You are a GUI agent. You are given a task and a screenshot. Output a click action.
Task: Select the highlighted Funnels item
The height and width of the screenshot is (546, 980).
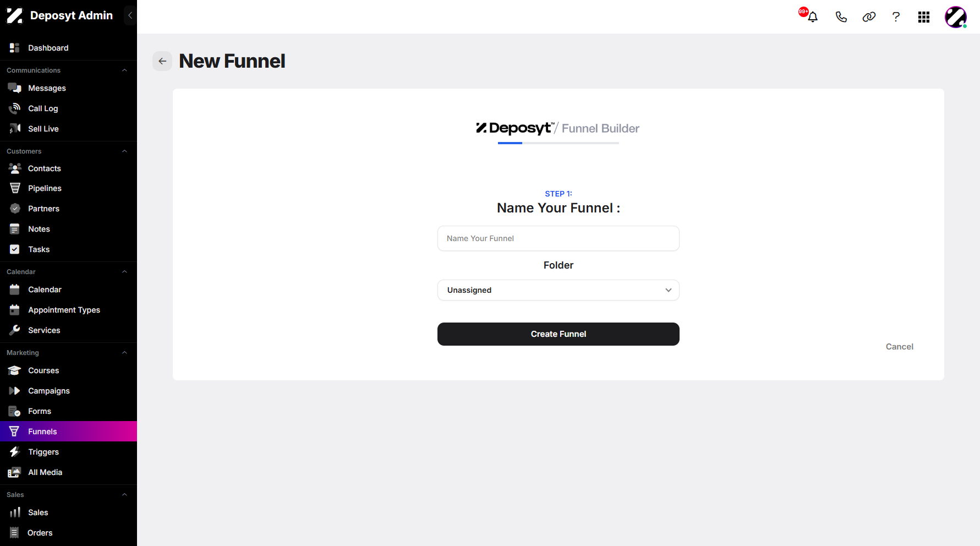pyautogui.click(x=68, y=432)
